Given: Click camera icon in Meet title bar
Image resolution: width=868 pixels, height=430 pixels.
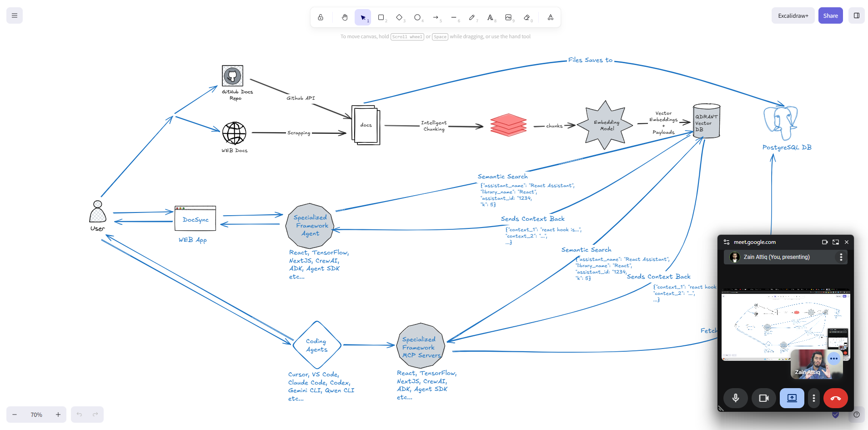Looking at the screenshot, I should click(825, 242).
